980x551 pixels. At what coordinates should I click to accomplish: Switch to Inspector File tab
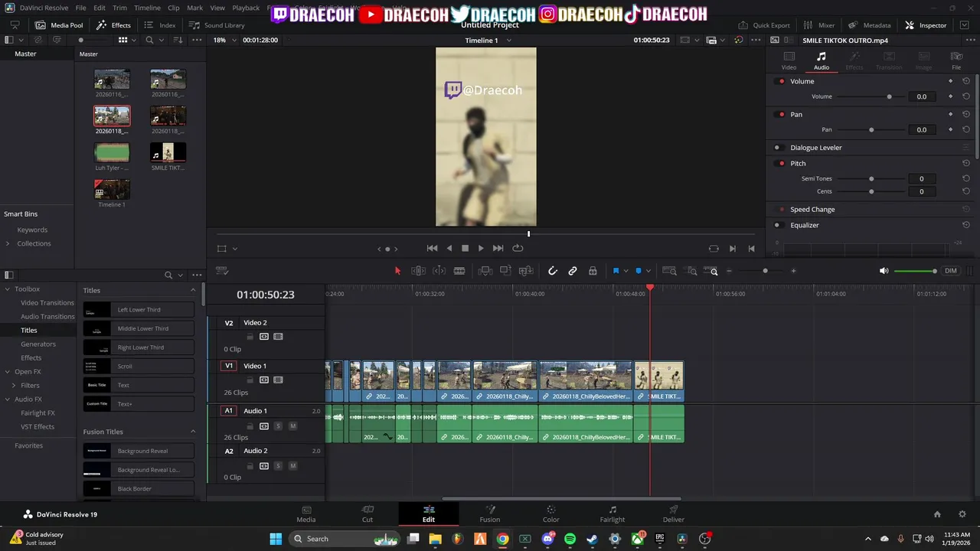click(956, 60)
